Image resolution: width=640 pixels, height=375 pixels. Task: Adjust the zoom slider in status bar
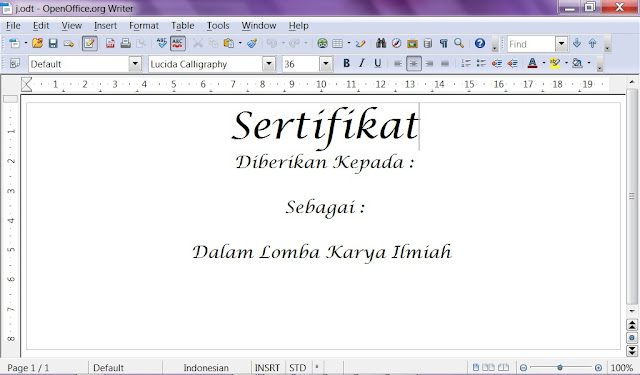(x=560, y=368)
